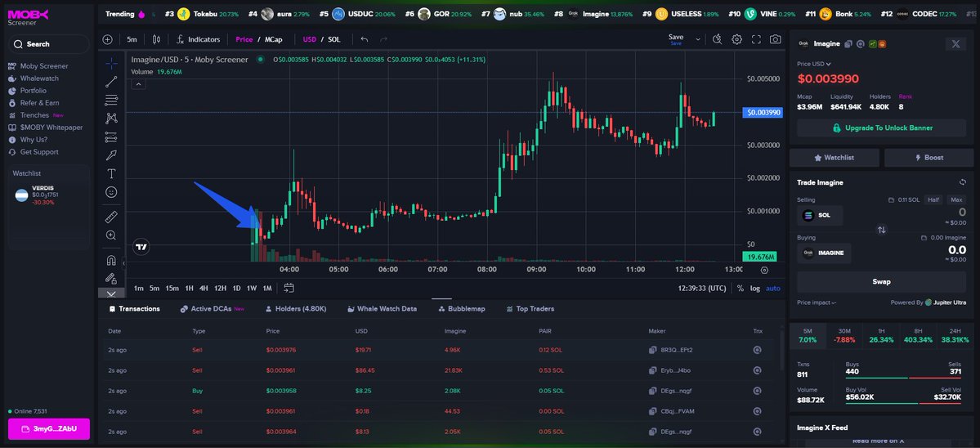Viewport: 980px width, 448px height.
Task: Open the Indicators dialog
Action: coord(198,39)
